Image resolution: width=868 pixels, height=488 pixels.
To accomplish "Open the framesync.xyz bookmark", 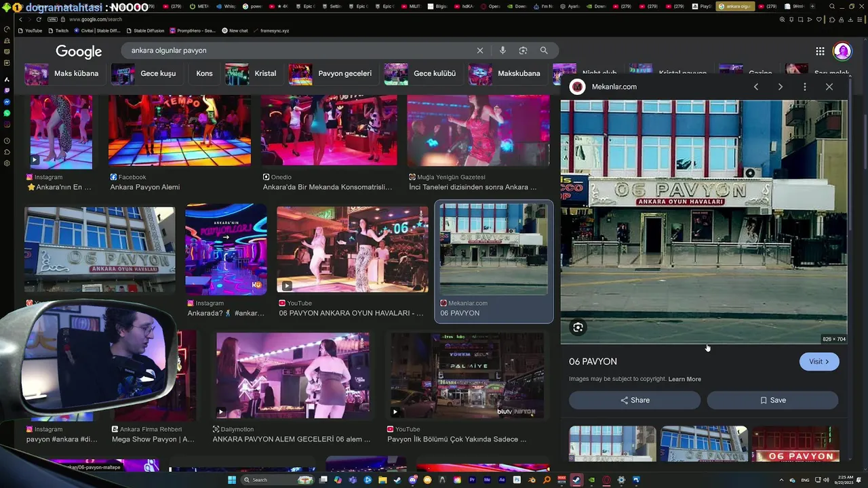I will click(271, 30).
